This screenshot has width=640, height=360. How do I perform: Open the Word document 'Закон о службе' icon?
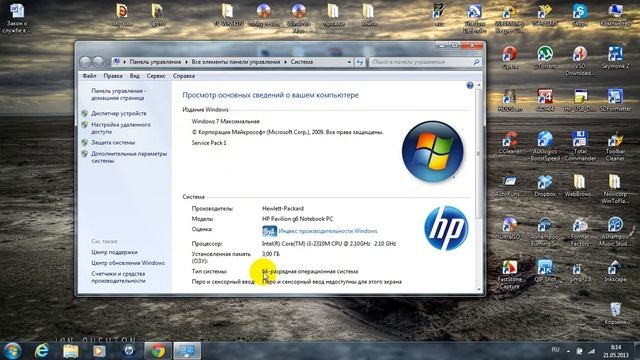tap(16, 18)
